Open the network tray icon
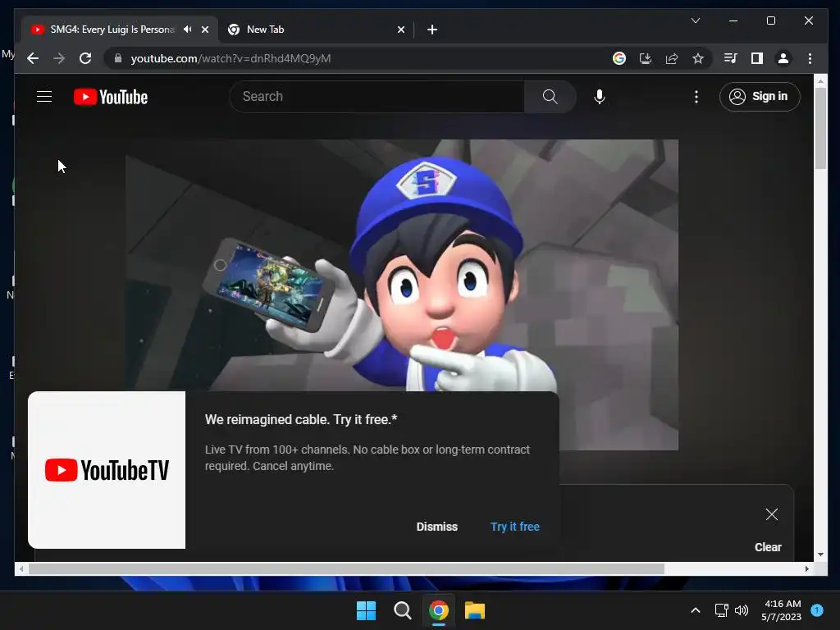 click(721, 610)
